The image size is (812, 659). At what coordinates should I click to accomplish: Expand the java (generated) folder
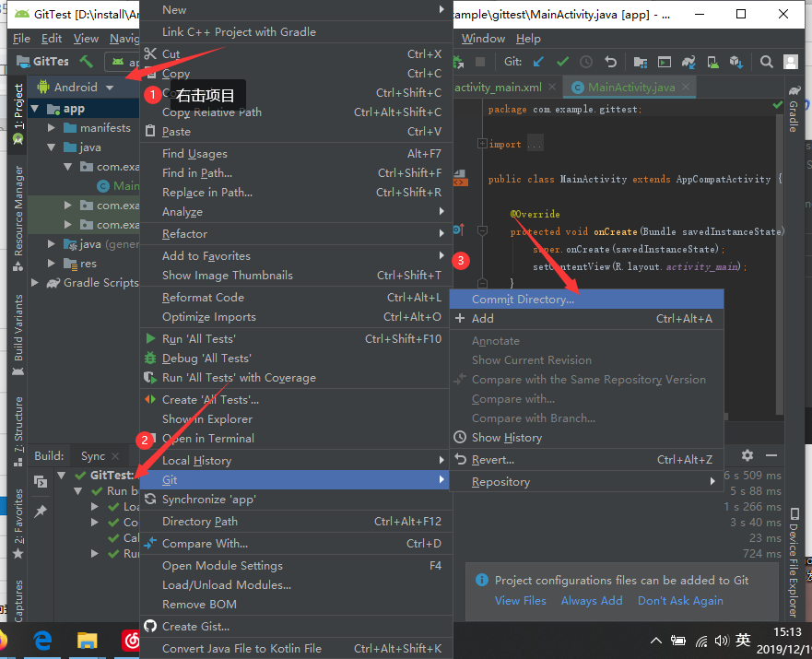coord(52,244)
